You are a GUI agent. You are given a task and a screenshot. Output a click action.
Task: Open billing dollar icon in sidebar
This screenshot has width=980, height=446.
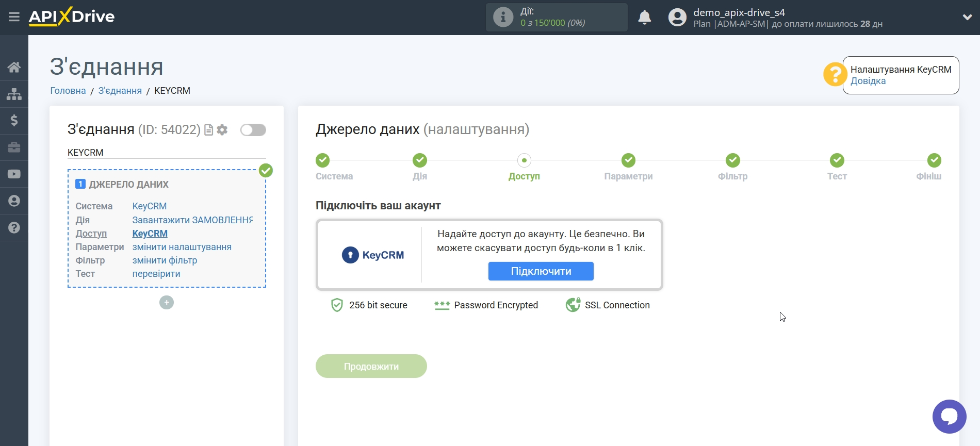point(14,121)
